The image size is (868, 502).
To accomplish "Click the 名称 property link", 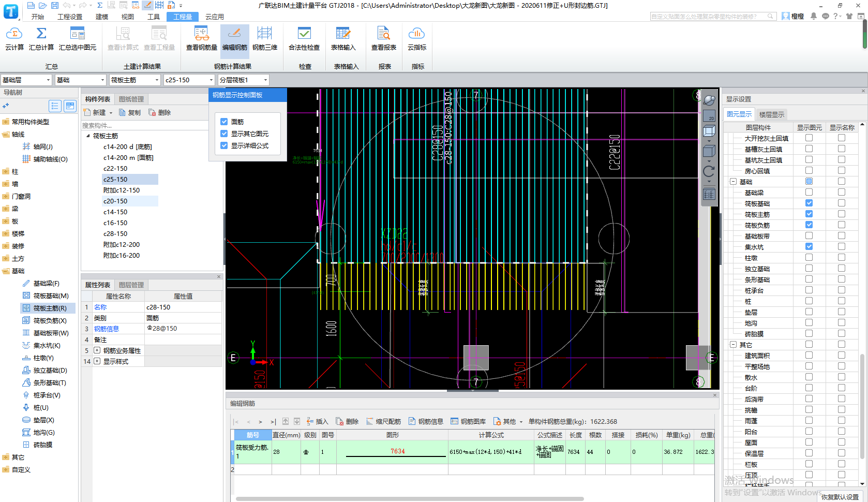I will 100,307.
